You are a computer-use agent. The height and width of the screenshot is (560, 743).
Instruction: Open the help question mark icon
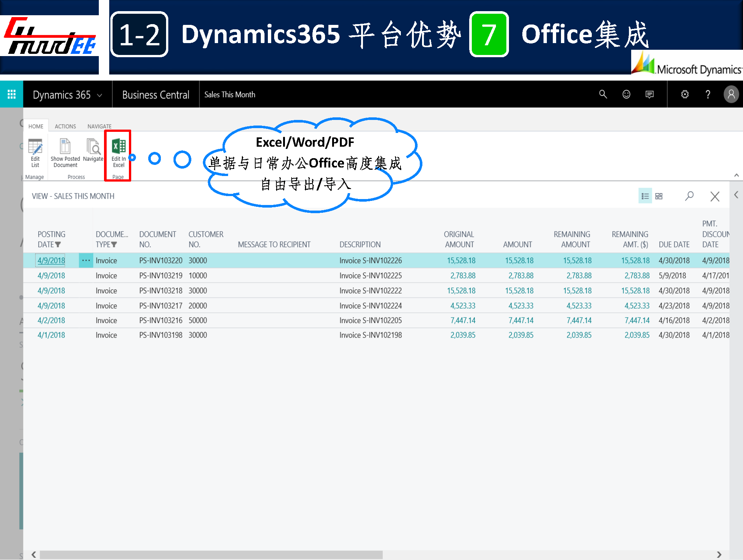tap(708, 94)
